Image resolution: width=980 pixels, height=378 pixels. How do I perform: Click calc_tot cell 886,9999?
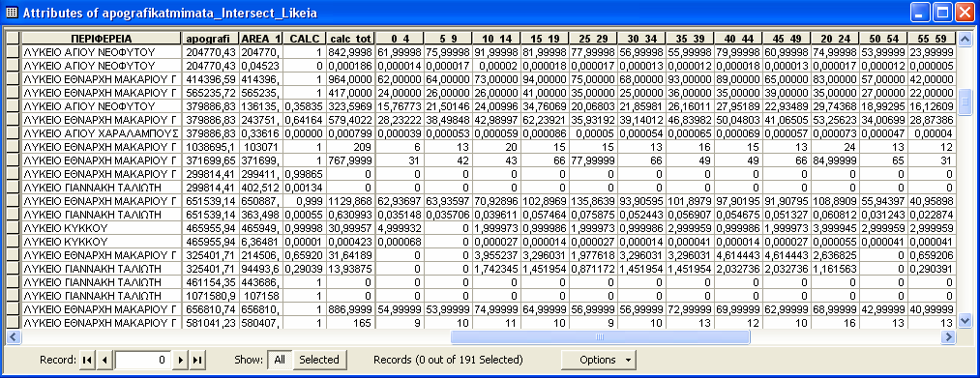tap(350, 309)
